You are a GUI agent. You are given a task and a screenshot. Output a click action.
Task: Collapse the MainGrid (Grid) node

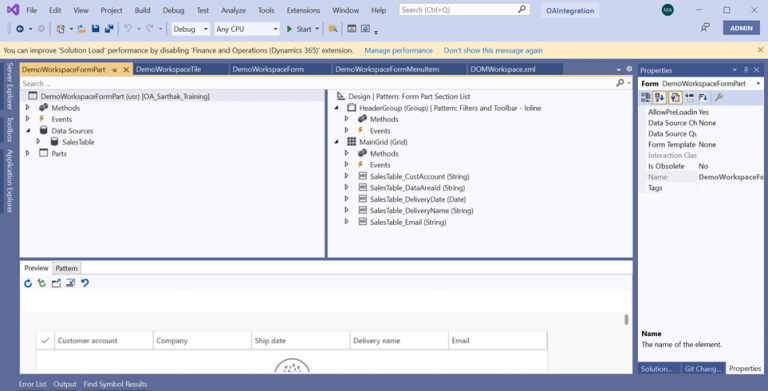[336, 142]
